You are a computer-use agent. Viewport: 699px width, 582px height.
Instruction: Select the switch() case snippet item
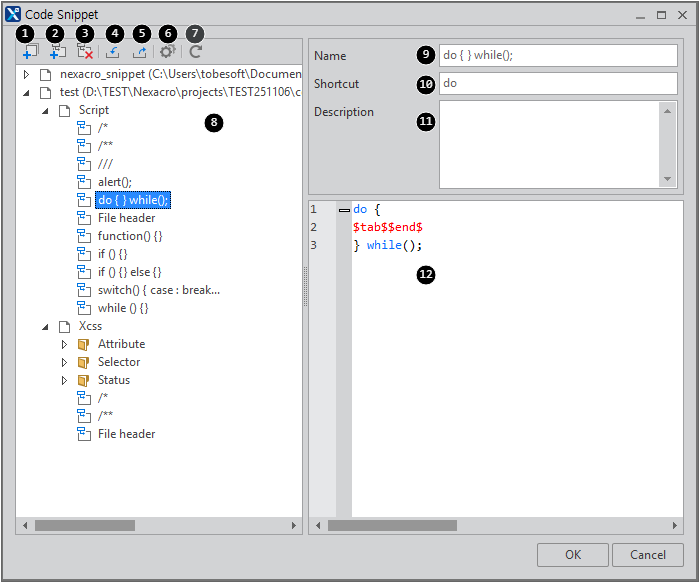tap(158, 290)
